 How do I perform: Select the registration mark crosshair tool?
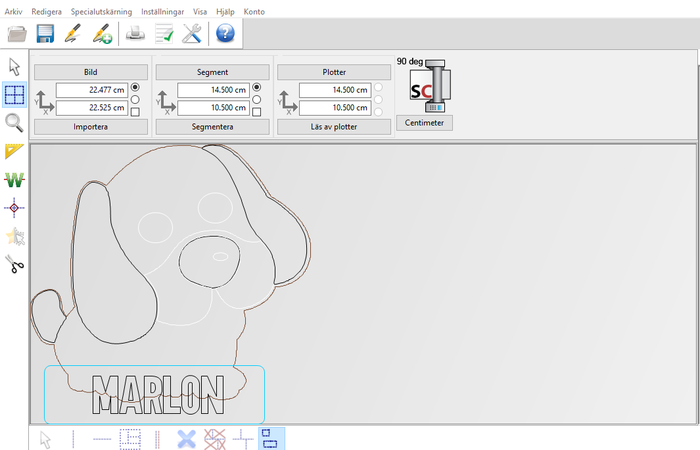tap(14, 208)
